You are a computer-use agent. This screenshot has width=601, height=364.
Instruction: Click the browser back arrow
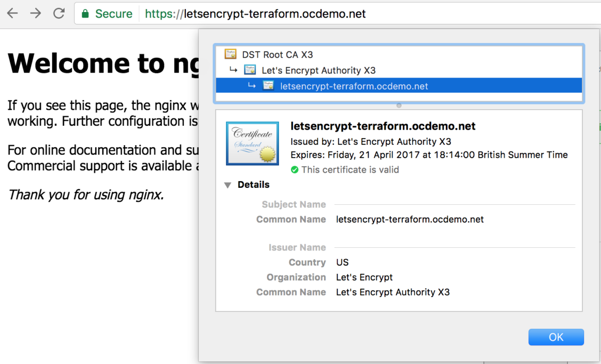13,14
